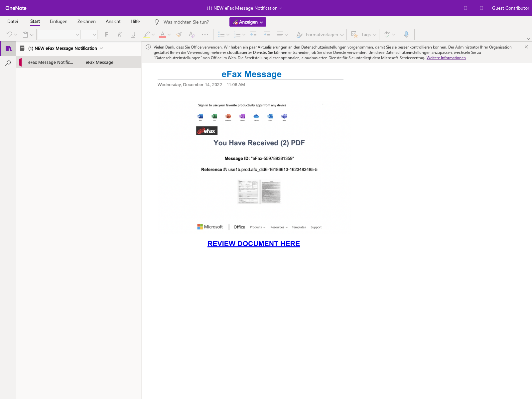Open the bullet style dropdown arrow
532x399 pixels.
tap(228, 35)
